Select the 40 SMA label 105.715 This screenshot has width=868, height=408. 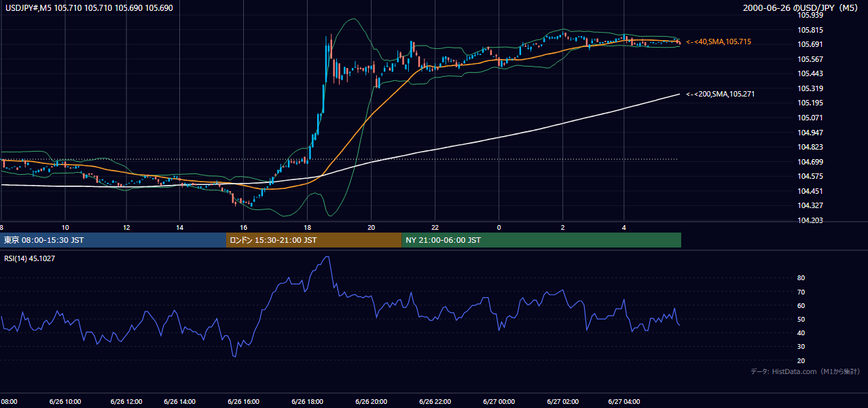click(719, 42)
